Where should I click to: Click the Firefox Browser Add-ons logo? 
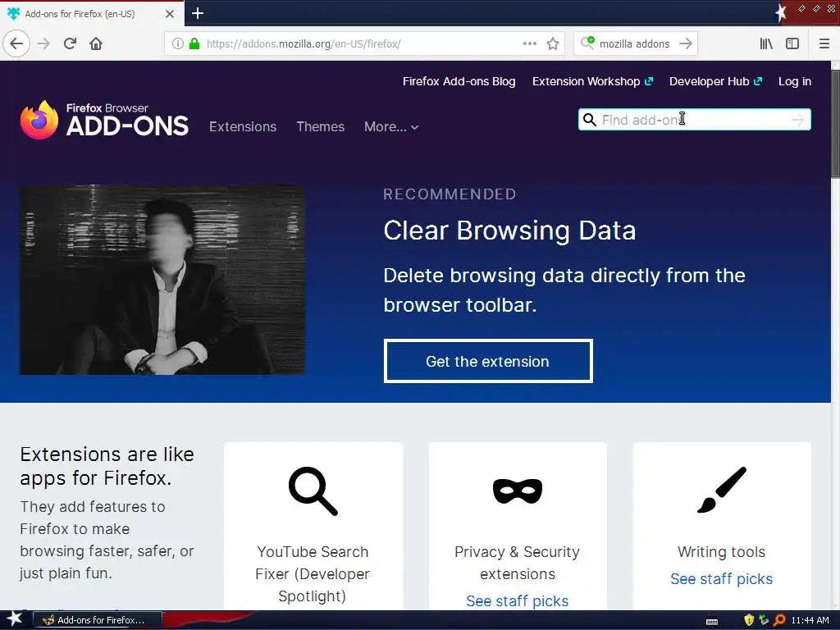coord(104,120)
